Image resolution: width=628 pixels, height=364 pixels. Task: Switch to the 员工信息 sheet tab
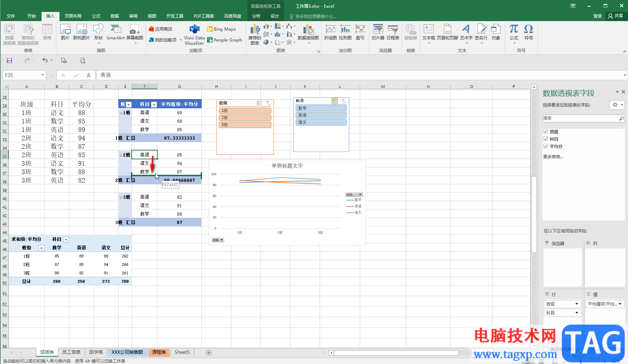pos(71,352)
